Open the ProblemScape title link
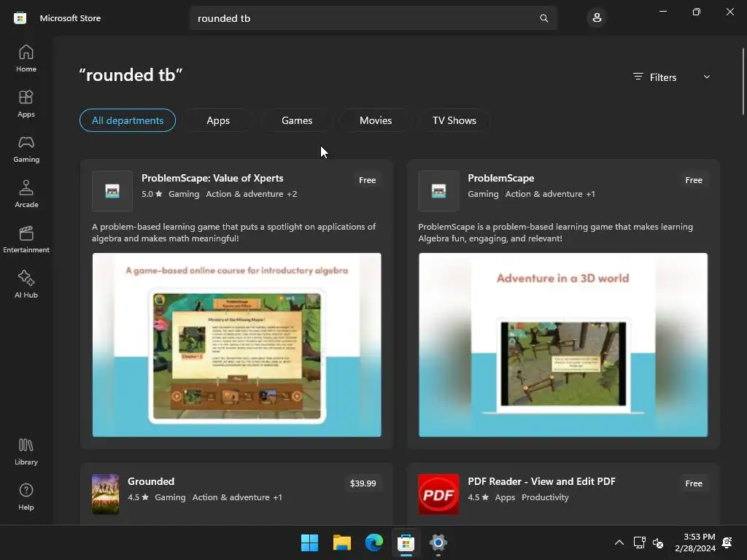 point(500,178)
